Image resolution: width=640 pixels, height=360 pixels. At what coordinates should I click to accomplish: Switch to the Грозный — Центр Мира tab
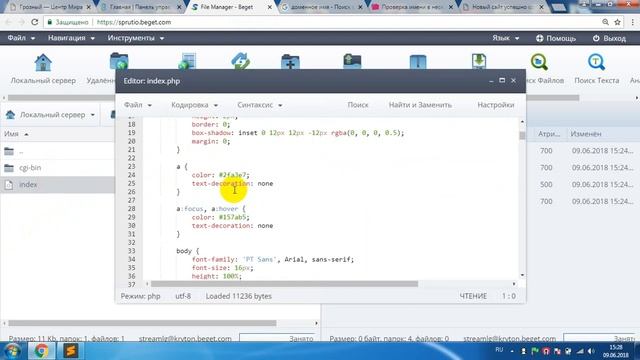coord(51,7)
